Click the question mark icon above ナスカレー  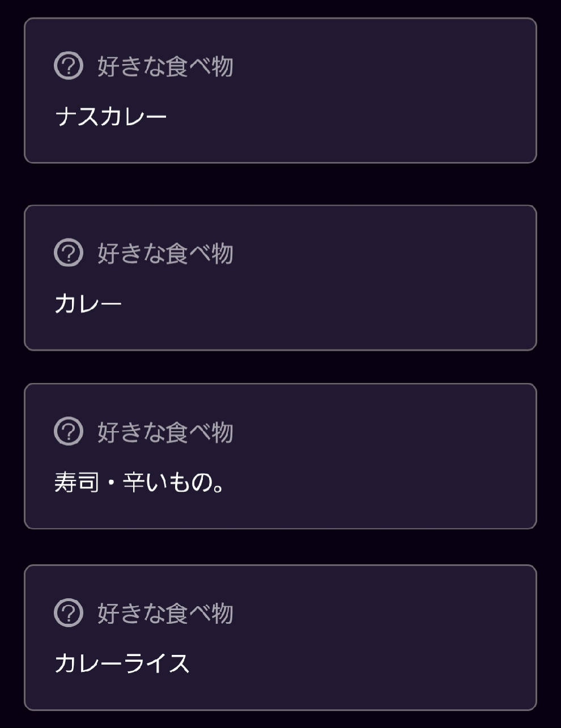[x=69, y=66]
